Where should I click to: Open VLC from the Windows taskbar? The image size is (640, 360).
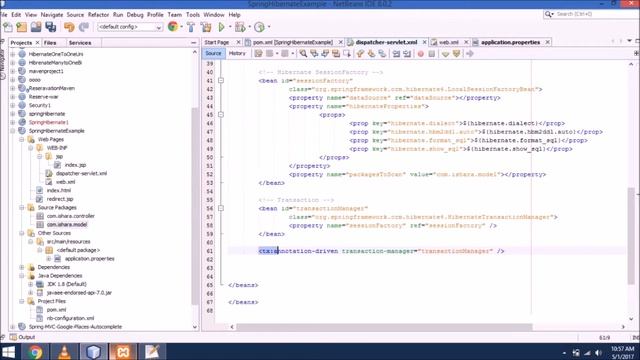pyautogui.click(x=64, y=351)
